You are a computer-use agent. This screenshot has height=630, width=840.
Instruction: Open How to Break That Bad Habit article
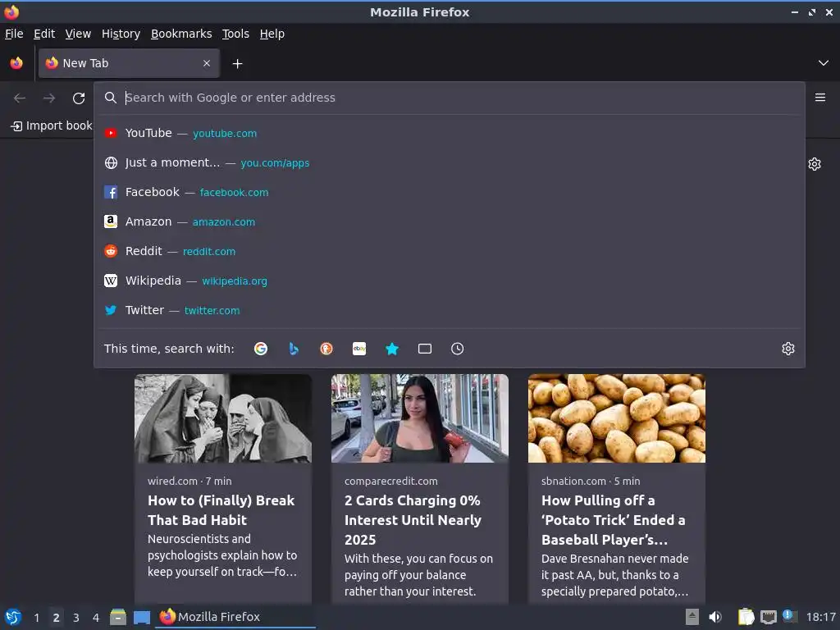pyautogui.click(x=221, y=510)
